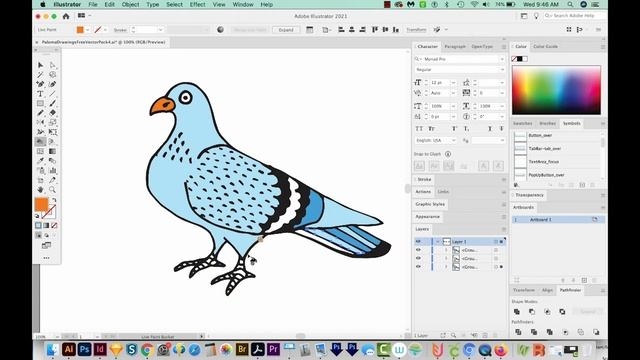
Task: Switch to the Swatches tab
Action: [522, 123]
